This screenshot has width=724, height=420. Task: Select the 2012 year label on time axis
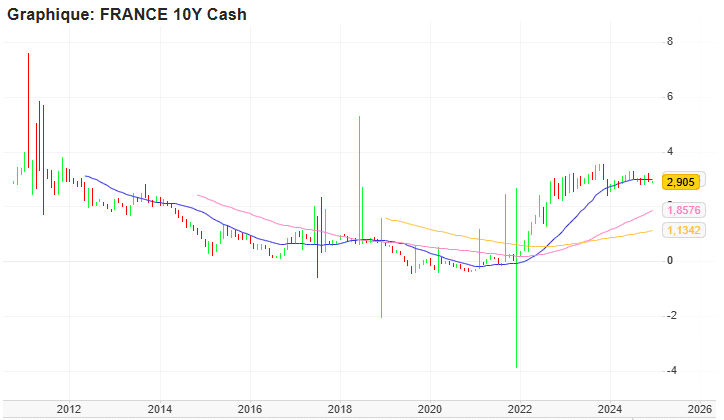click(x=69, y=408)
